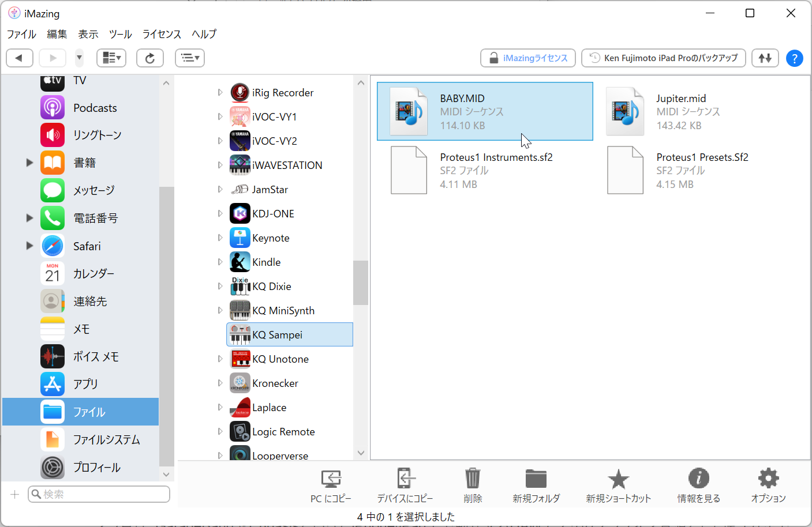This screenshot has width=812, height=527.
Task: Open the 表示 menu
Action: coord(88,34)
